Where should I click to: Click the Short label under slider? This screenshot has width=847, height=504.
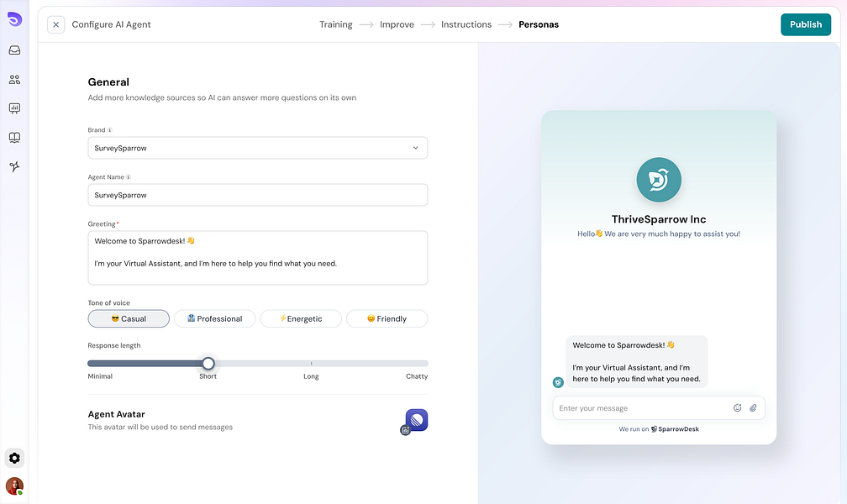coord(208,376)
